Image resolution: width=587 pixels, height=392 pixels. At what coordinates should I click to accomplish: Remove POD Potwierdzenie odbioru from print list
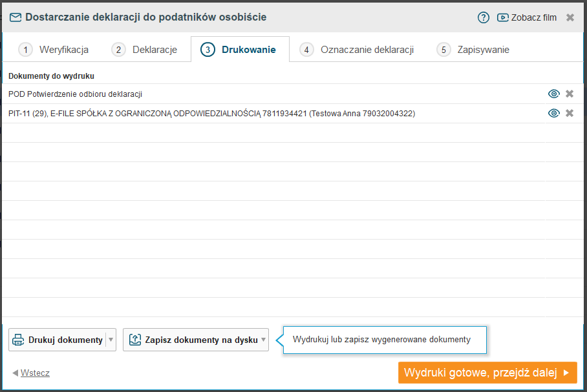[570, 94]
